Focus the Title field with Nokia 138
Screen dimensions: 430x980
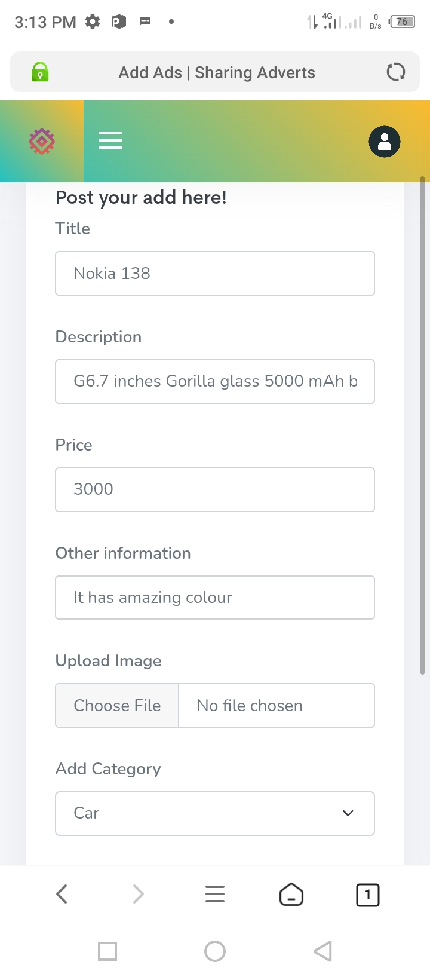point(215,274)
